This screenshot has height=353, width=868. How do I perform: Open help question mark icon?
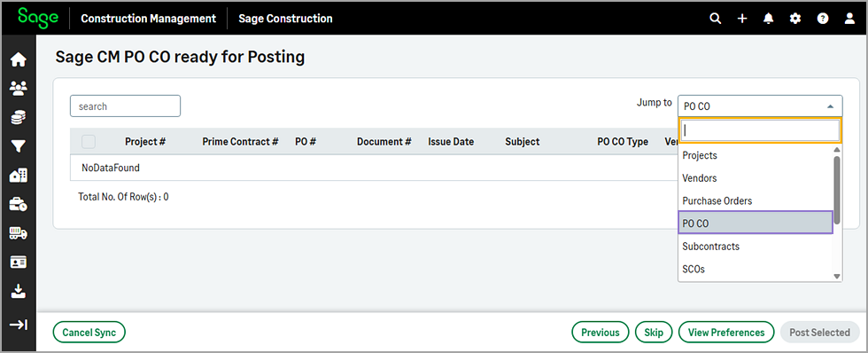(823, 19)
